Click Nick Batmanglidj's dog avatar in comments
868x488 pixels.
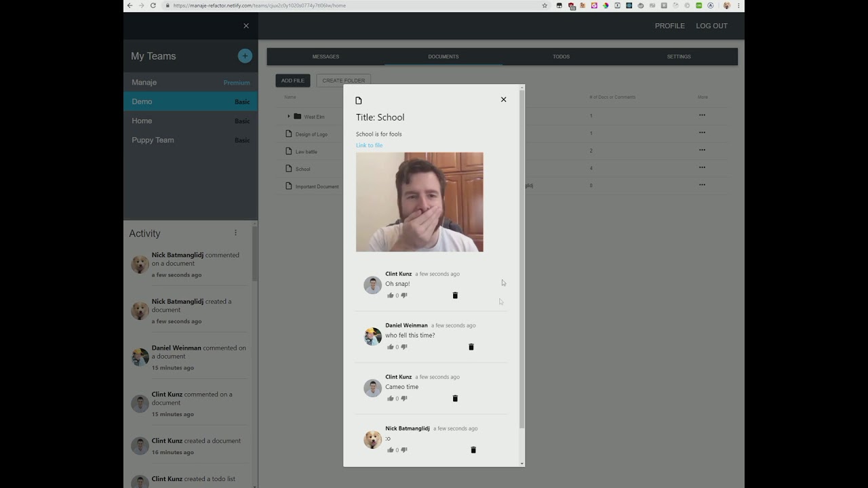[372, 439]
